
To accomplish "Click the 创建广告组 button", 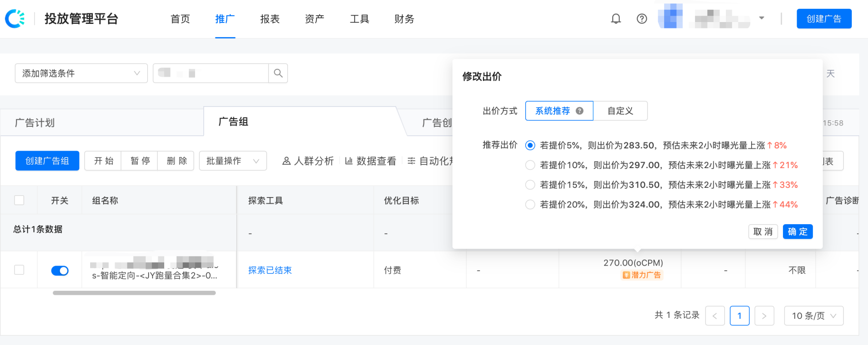I will 47,161.
